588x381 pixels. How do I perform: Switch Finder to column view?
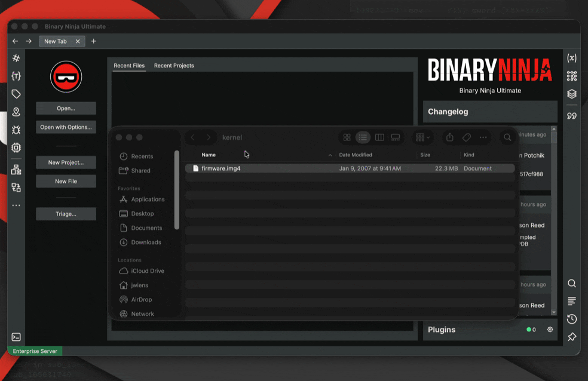tap(379, 137)
